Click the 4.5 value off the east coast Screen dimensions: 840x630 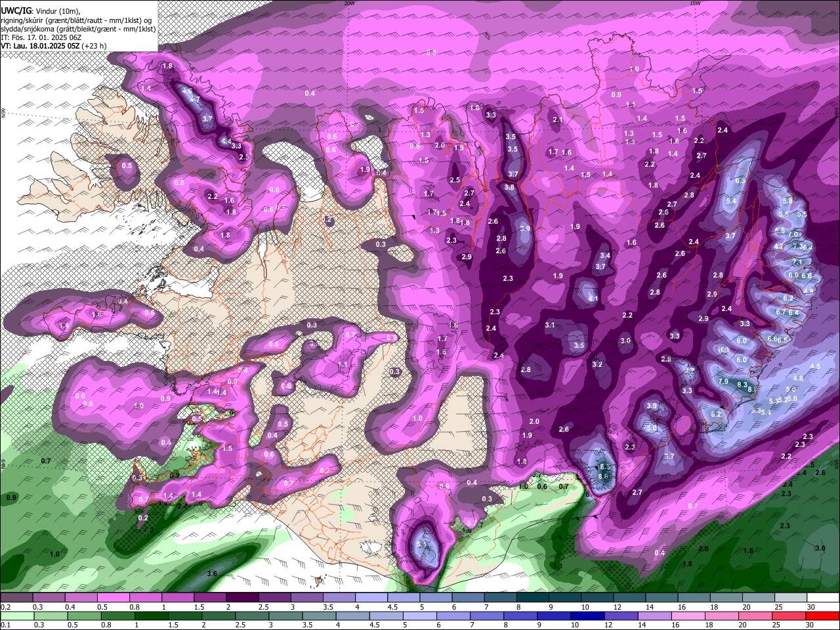tap(816, 366)
